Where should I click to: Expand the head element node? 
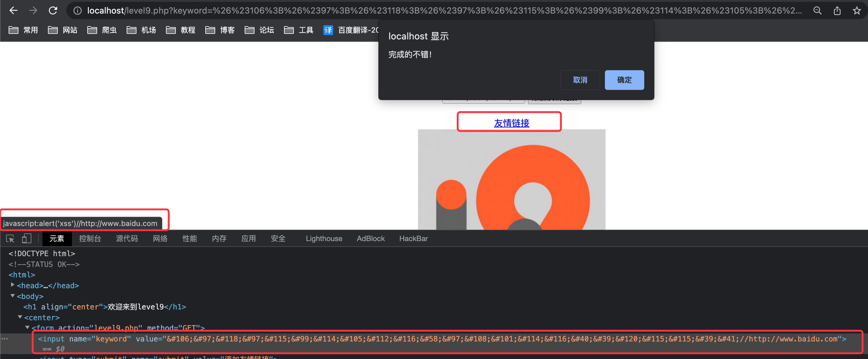(x=13, y=285)
